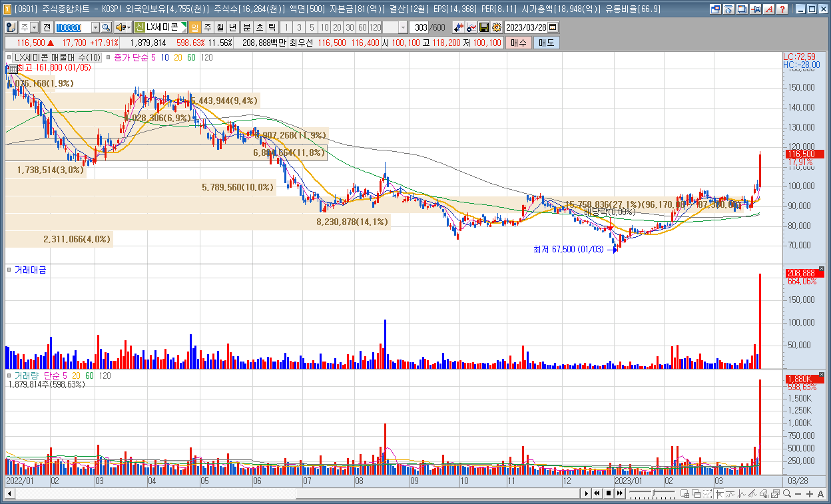The height and width of the screenshot is (504, 831).
Task: Select the yearly 년 period toggle
Action: [x=232, y=27]
